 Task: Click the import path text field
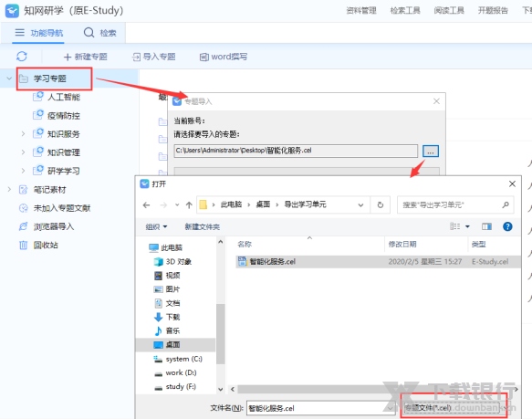[296, 151]
